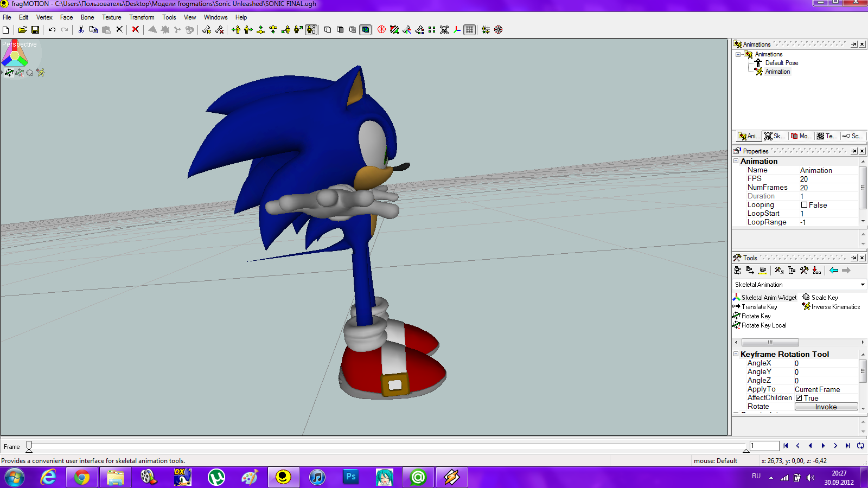Screen dimensions: 868x488
Task: Click the FPS value 20
Action: [x=804, y=179]
